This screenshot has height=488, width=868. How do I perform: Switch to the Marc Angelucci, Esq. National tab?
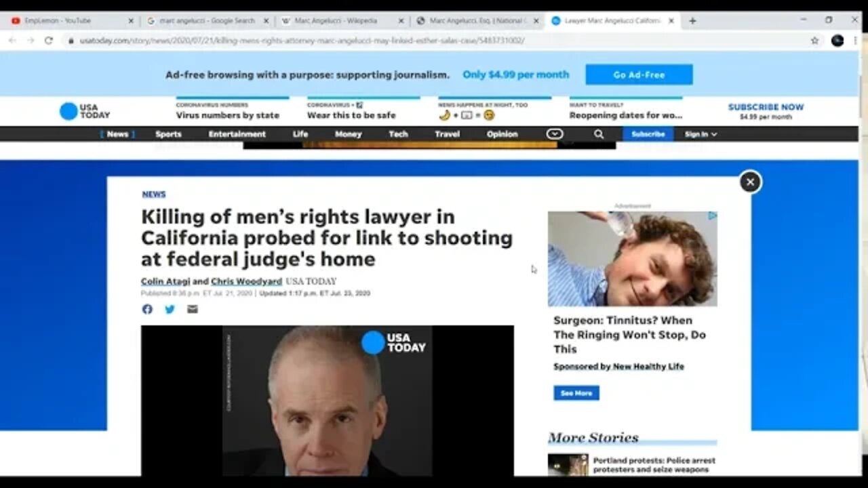click(476, 21)
